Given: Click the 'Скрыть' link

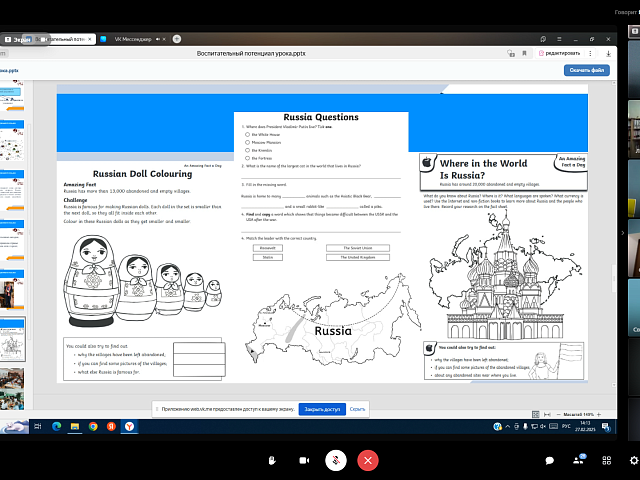Looking at the screenshot, I should pyautogui.click(x=357, y=409).
